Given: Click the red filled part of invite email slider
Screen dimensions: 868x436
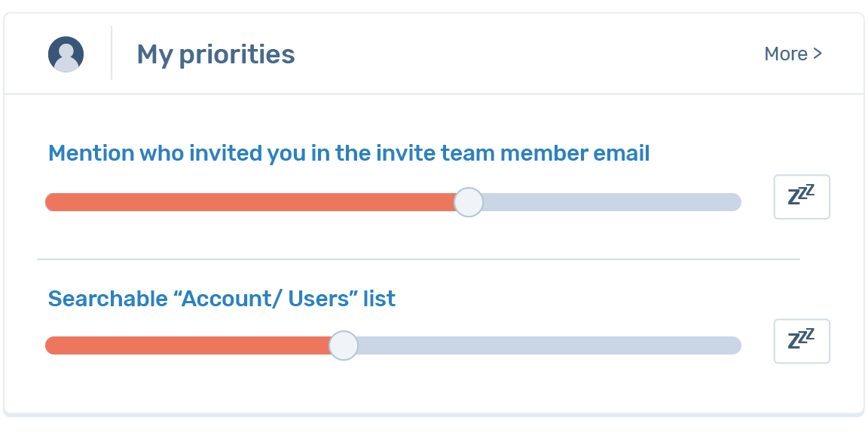Looking at the screenshot, I should click(x=249, y=202).
